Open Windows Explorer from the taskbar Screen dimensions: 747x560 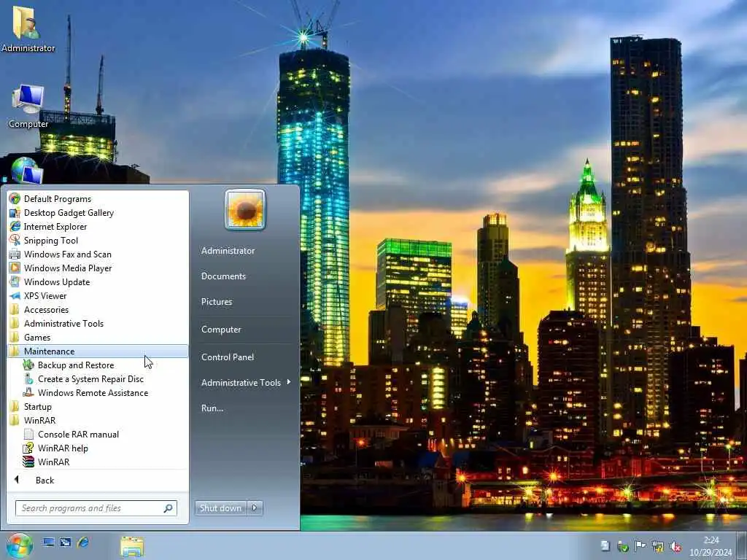pos(132,546)
